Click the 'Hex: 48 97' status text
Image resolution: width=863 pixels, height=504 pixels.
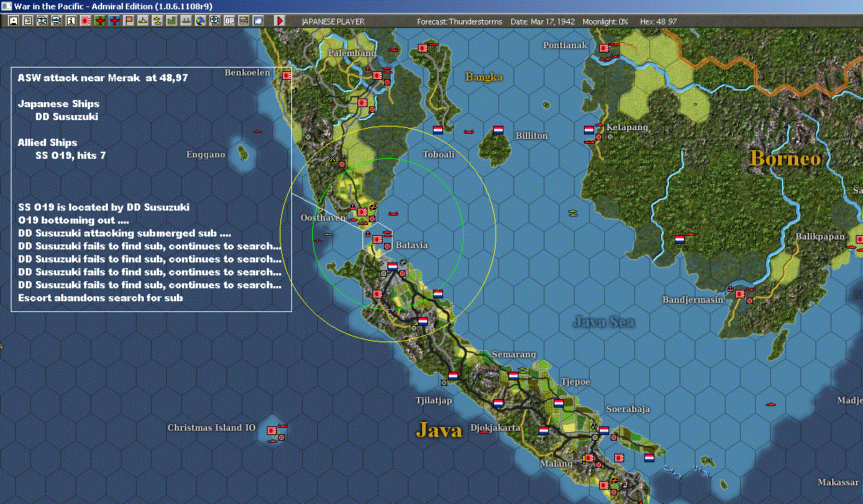(658, 22)
